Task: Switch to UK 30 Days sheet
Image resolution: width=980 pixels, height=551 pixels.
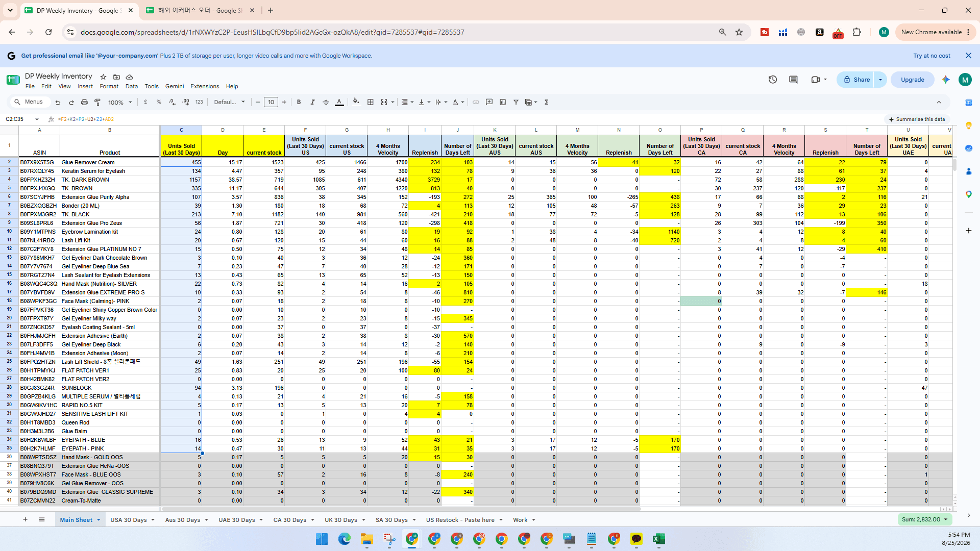Action: coord(340,520)
